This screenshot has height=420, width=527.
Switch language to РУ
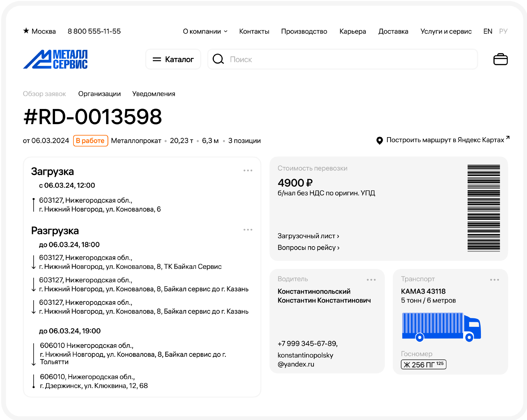coord(503,31)
